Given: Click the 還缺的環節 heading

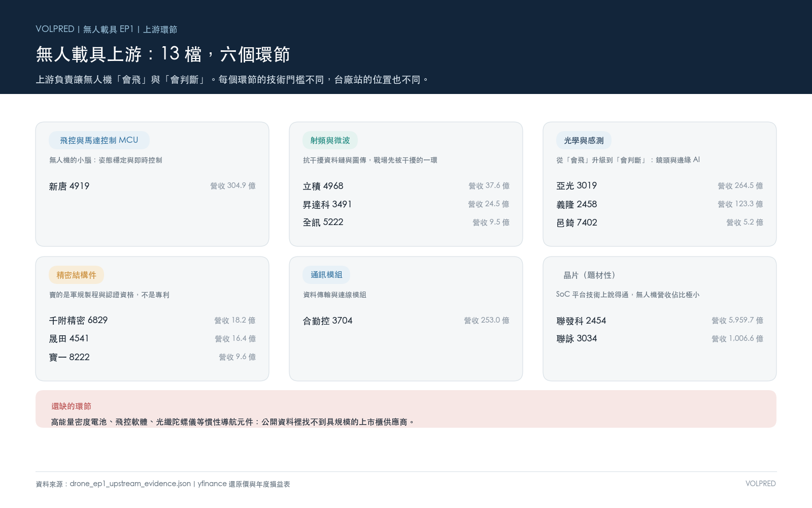Looking at the screenshot, I should (x=71, y=406).
